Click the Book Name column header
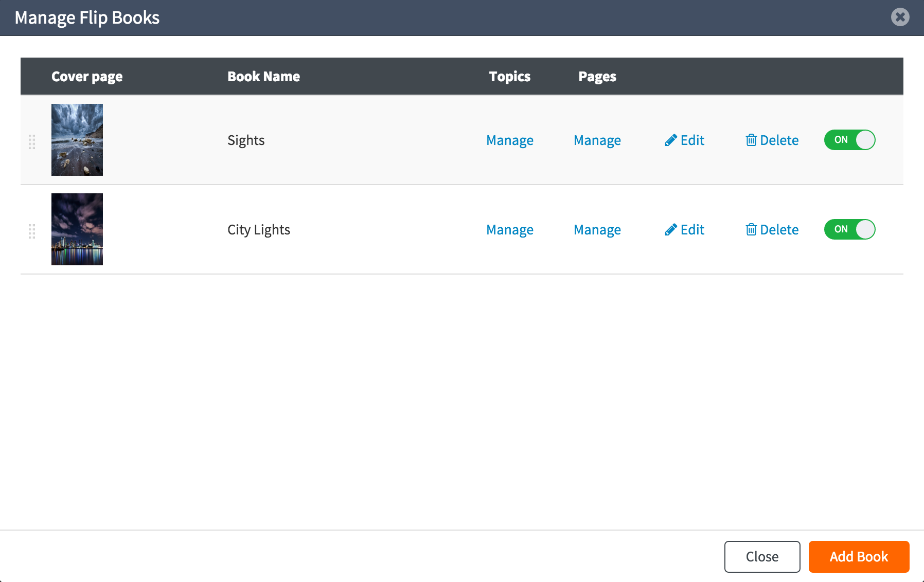The width and height of the screenshot is (924, 582). 263,77
